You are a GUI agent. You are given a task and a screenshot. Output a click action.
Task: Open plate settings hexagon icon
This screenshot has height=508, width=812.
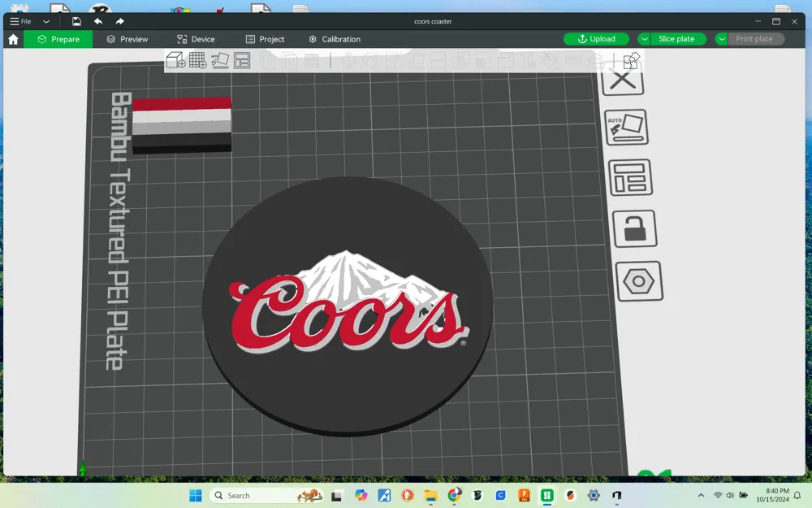[x=639, y=281]
